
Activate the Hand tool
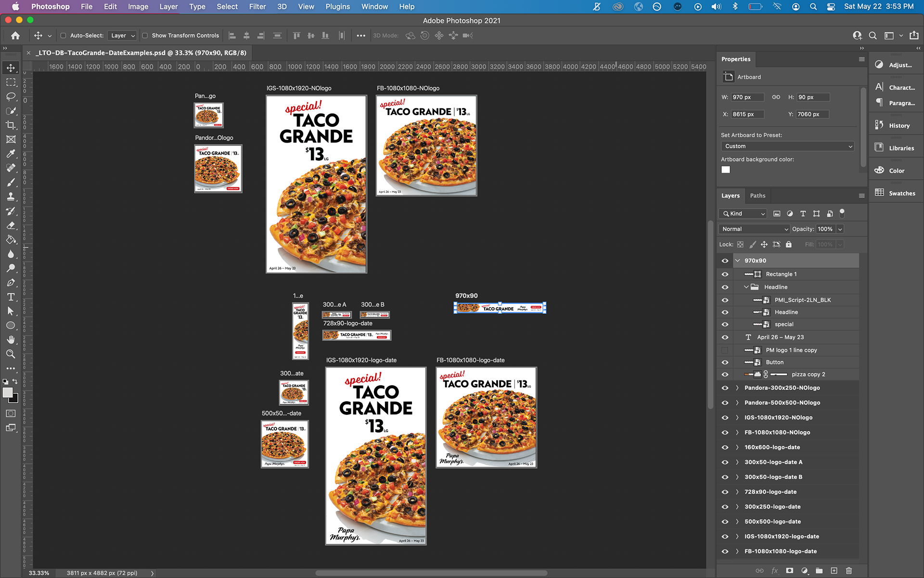click(11, 340)
